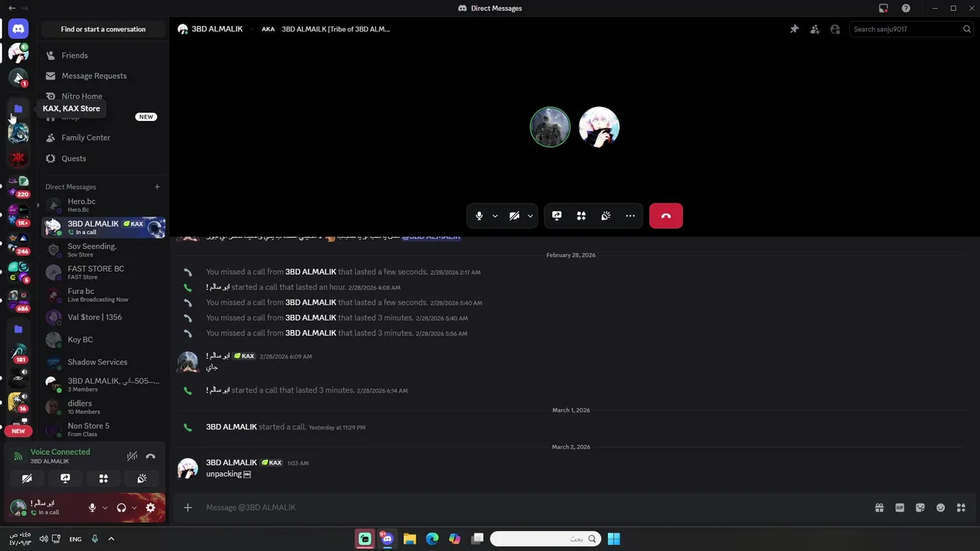Share screen from Voice Connected panel
The height and width of the screenshot is (551, 980).
point(65,478)
